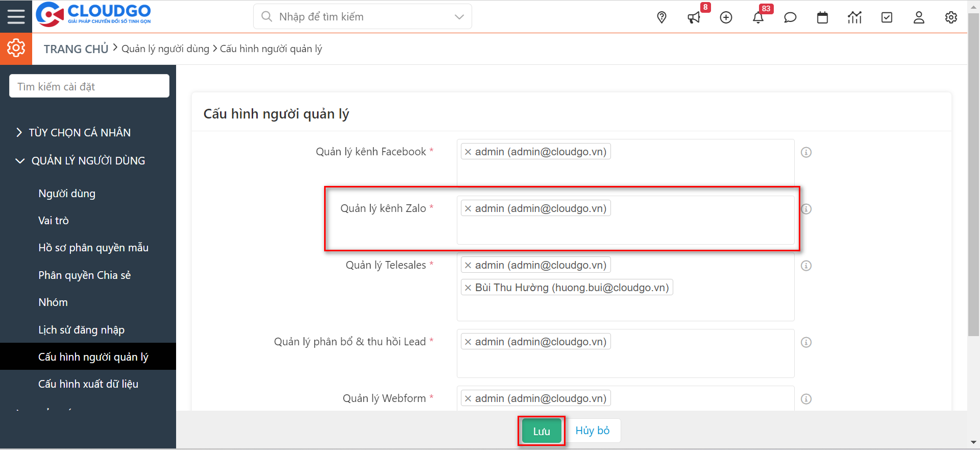Remove Bùi Thu Hường from Telesales managers
The image size is (980, 450).
pyautogui.click(x=468, y=288)
